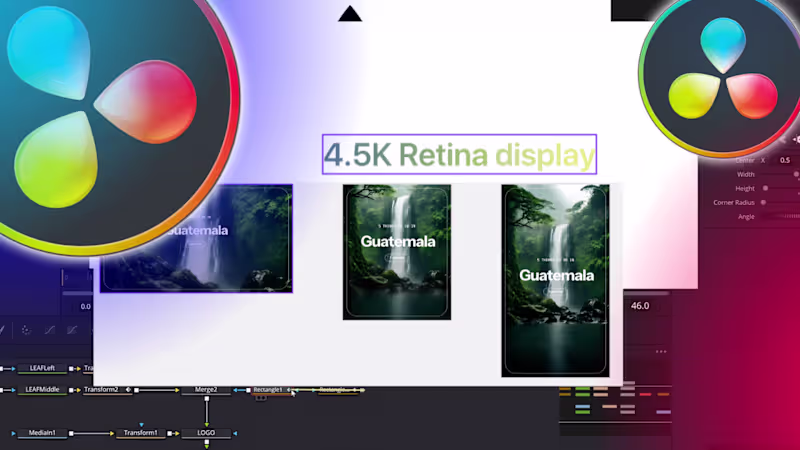Click the 46.0 time field

640,306
